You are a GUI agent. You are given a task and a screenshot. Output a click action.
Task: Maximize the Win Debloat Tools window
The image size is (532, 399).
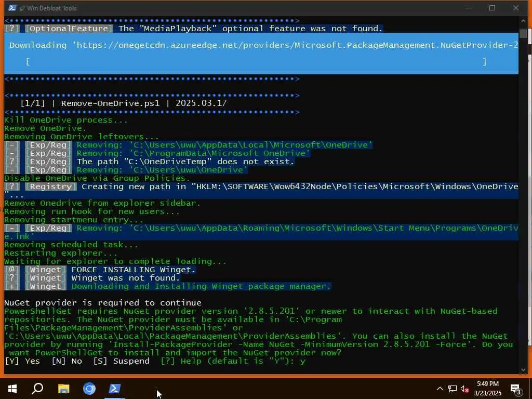[492, 8]
